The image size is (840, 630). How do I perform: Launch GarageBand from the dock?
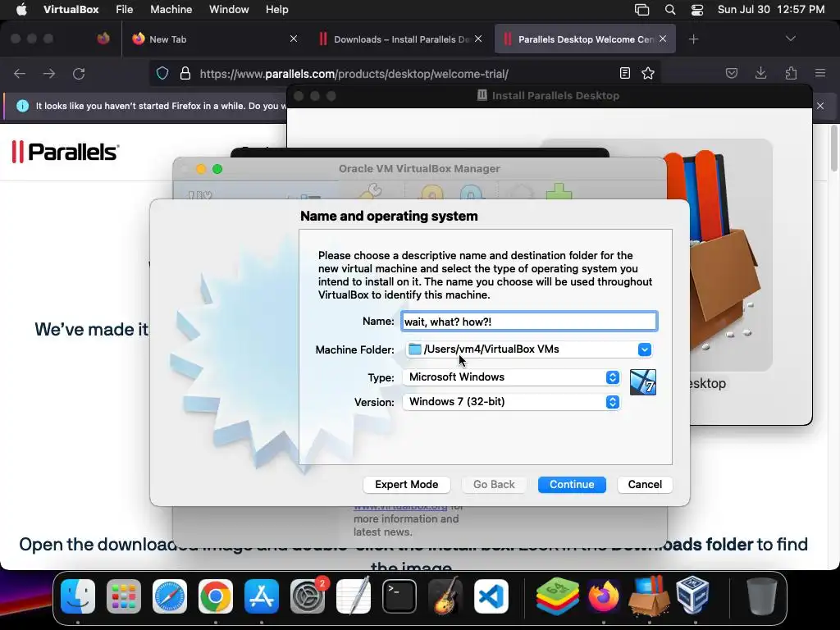coord(445,596)
